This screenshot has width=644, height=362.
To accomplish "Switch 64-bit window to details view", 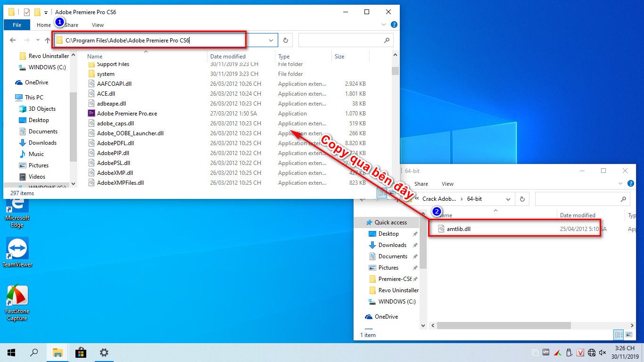I will click(619, 335).
